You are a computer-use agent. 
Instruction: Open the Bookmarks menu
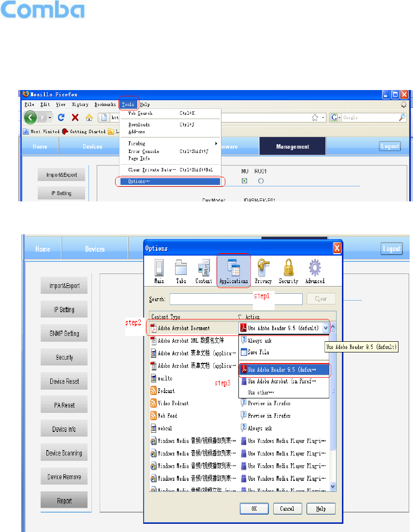point(105,105)
